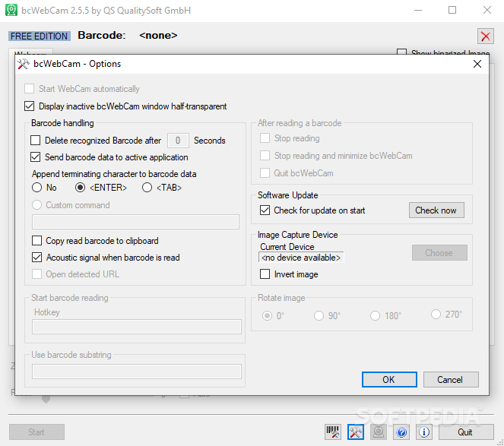Close the Options dialog with X

coord(477,64)
